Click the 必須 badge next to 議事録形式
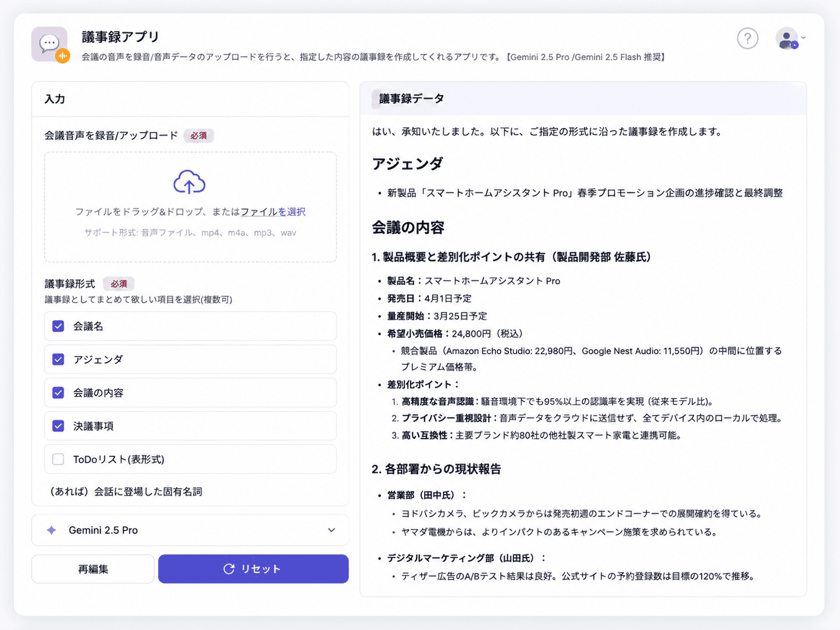The width and height of the screenshot is (840, 630). [119, 284]
